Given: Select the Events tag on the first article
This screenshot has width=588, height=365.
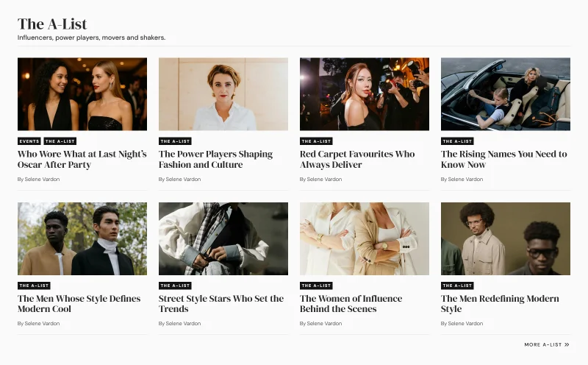Looking at the screenshot, I should pos(29,141).
